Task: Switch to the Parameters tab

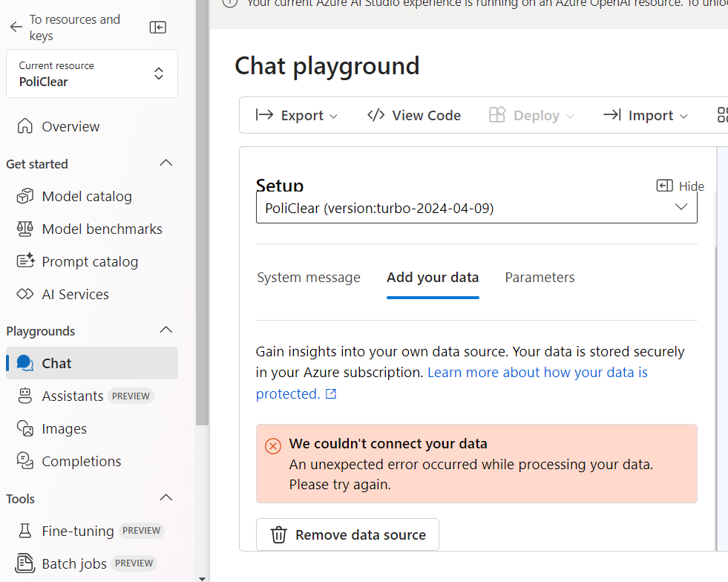Action: point(540,278)
